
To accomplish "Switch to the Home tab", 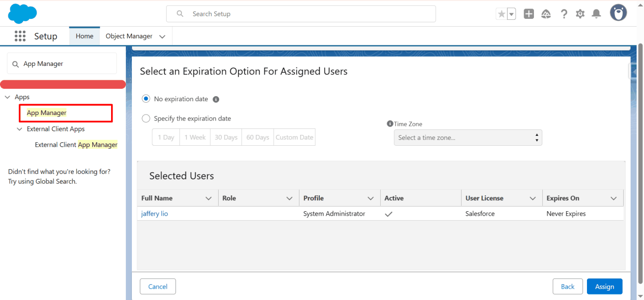I will click(84, 36).
